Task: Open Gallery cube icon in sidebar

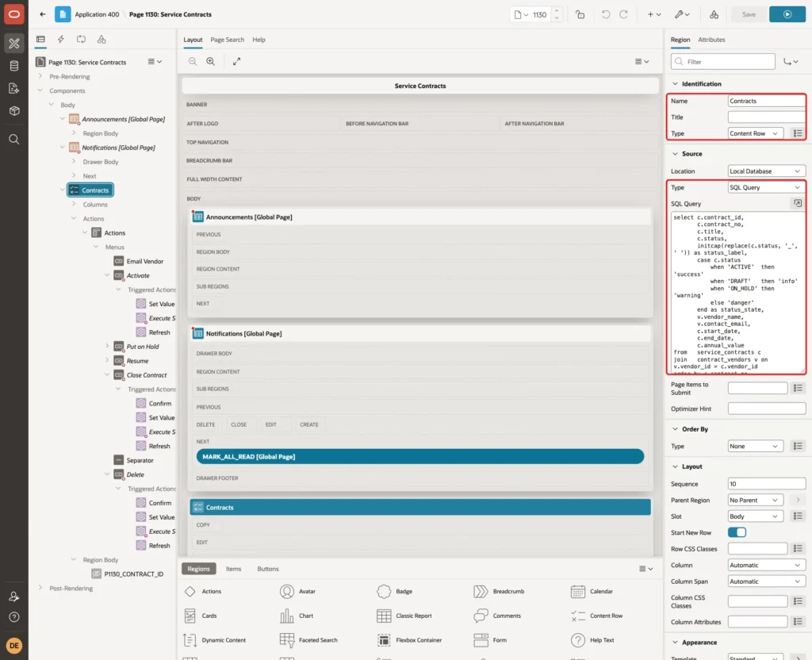Action: tap(14, 111)
